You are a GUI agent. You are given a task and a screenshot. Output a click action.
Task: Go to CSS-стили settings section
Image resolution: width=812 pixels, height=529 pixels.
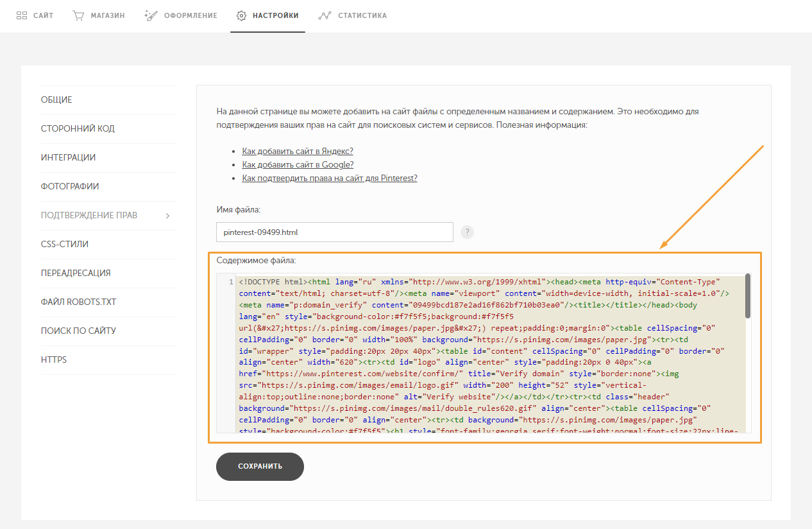[65, 244]
